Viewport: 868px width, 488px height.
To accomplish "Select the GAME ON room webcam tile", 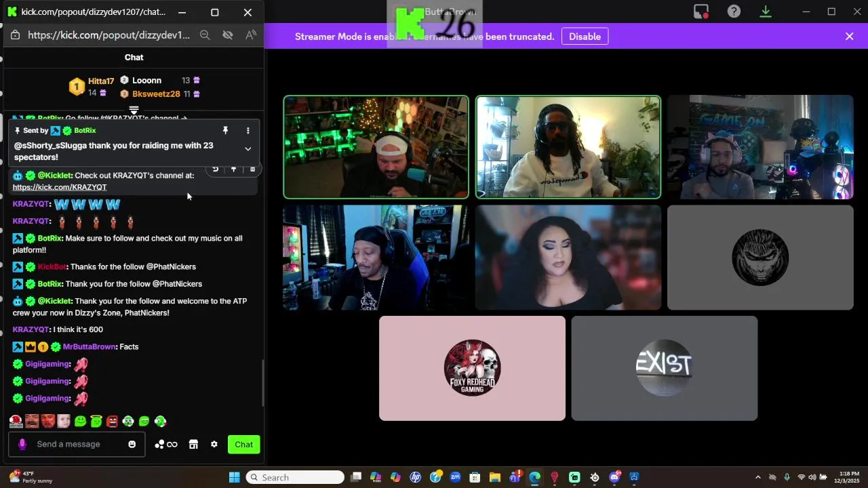I will coord(760,147).
